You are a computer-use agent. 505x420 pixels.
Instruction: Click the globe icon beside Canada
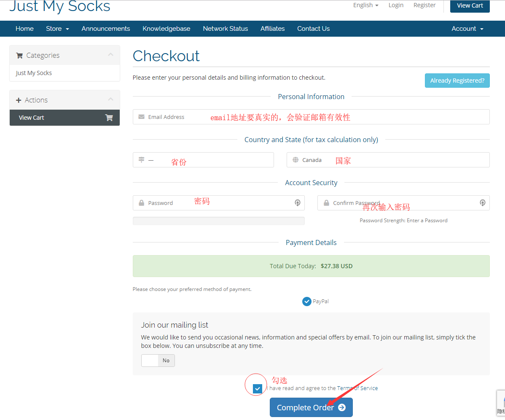tap(295, 160)
